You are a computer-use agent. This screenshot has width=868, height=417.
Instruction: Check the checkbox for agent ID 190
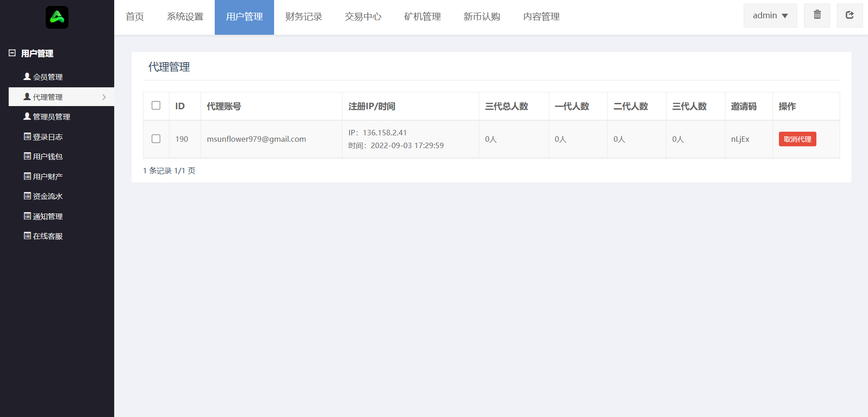coord(156,139)
